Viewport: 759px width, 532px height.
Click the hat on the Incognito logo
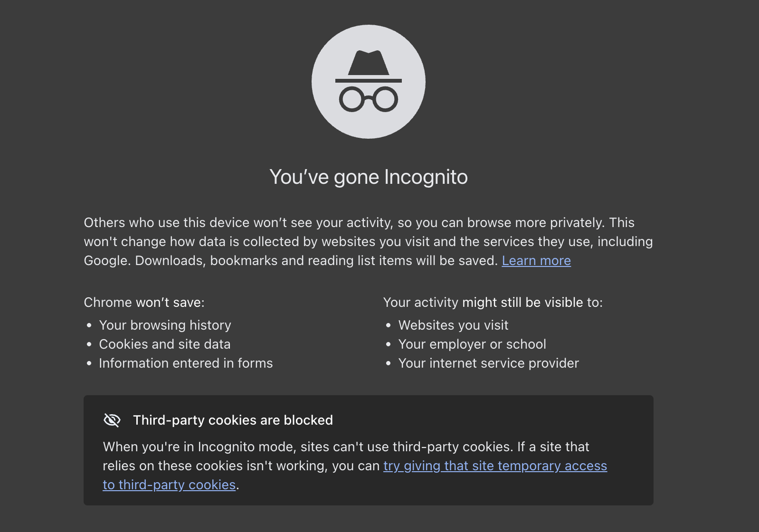click(369, 64)
